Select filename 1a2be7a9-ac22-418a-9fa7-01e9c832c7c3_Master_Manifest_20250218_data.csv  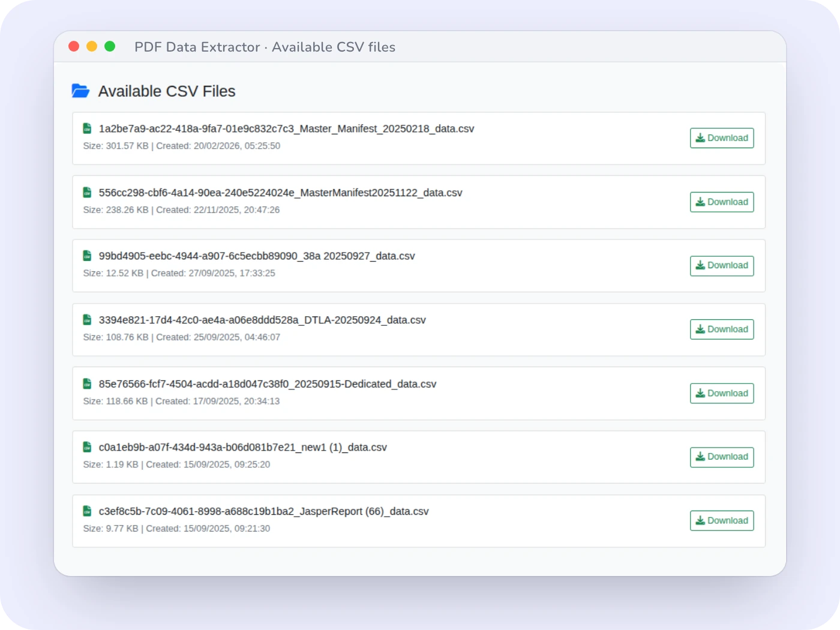tap(286, 129)
